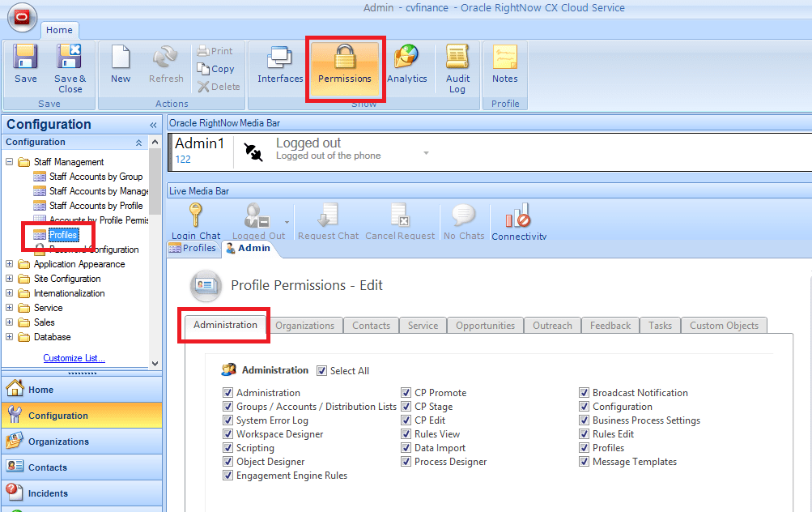Collapse the Staff Management tree node
The image size is (812, 512).
(x=10, y=162)
